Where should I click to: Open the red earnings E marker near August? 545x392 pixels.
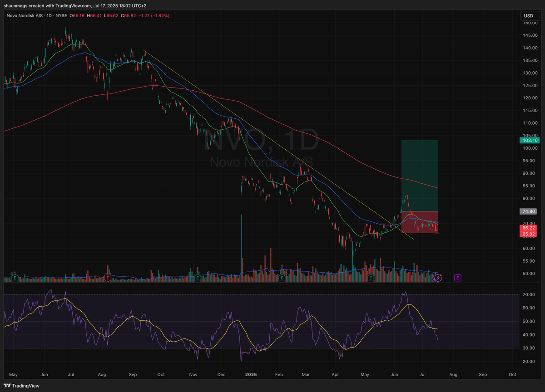click(x=108, y=277)
